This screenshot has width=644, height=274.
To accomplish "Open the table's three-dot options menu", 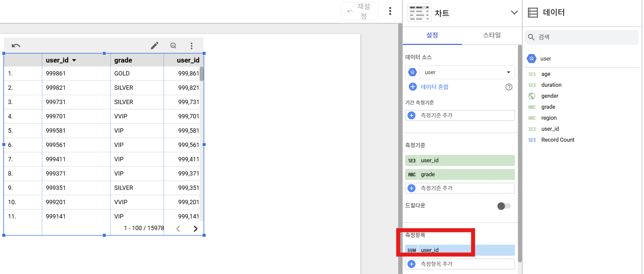I will [192, 46].
